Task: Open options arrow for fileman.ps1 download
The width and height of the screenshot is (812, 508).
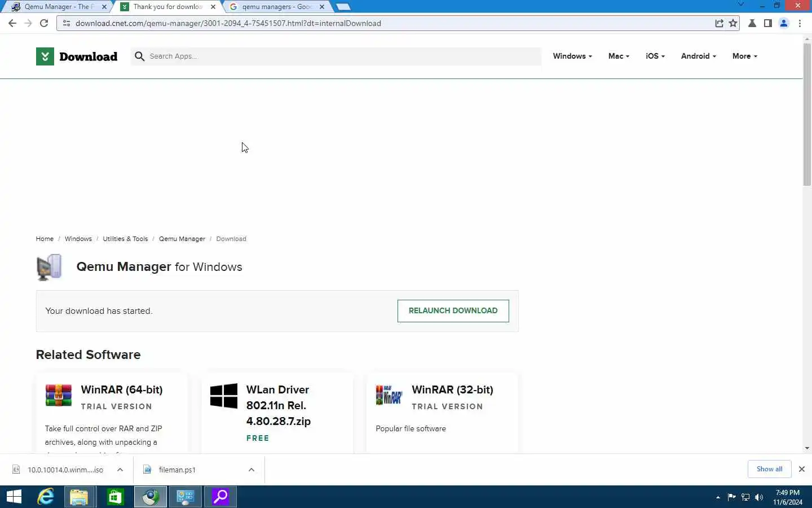Action: [251, 470]
